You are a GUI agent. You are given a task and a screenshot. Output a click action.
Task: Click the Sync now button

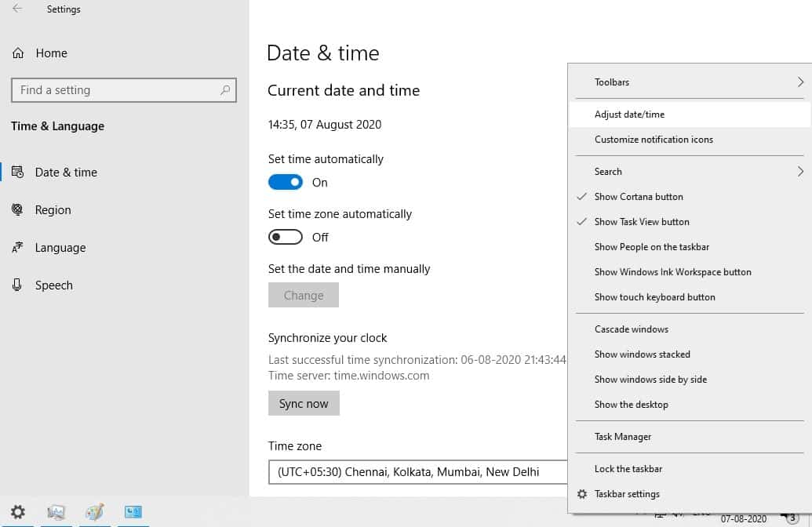[304, 403]
